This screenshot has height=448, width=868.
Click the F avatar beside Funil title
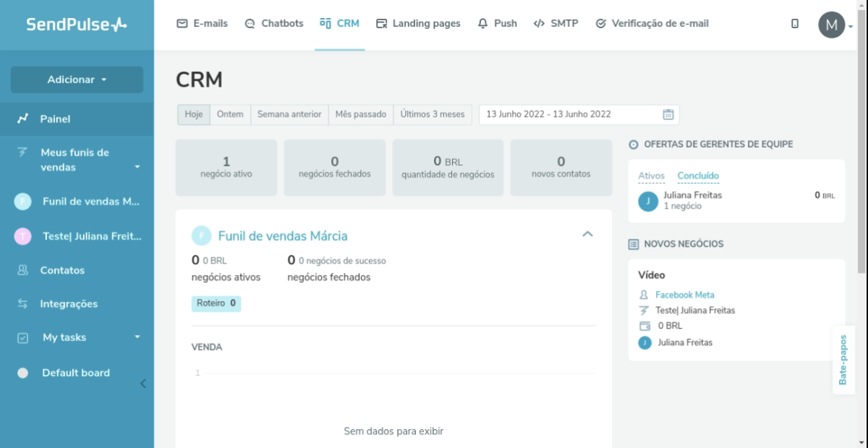tap(201, 235)
